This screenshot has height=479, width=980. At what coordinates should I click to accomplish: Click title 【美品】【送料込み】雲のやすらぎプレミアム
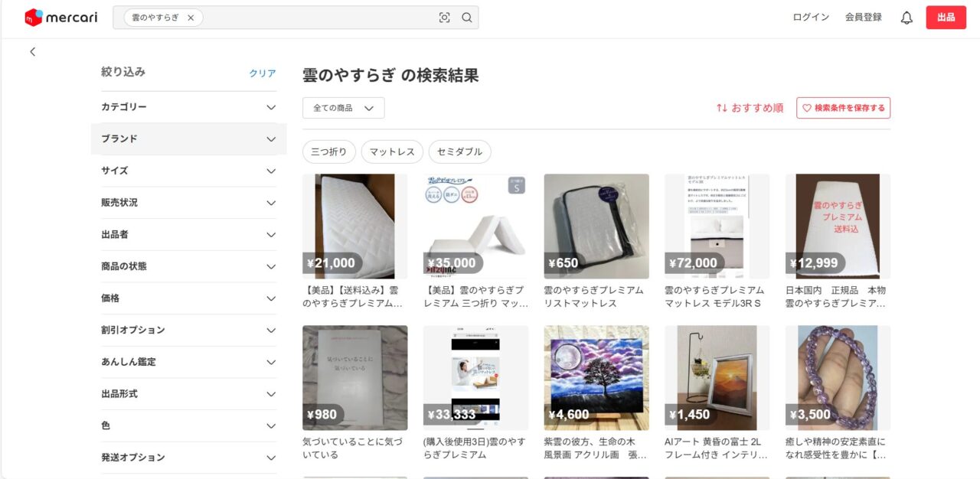(x=354, y=297)
